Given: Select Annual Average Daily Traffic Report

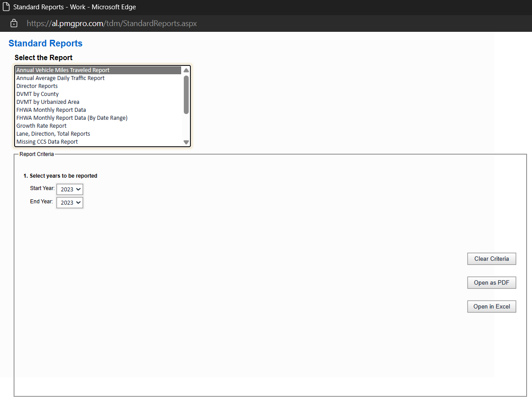Looking at the screenshot, I should [x=98, y=78].
